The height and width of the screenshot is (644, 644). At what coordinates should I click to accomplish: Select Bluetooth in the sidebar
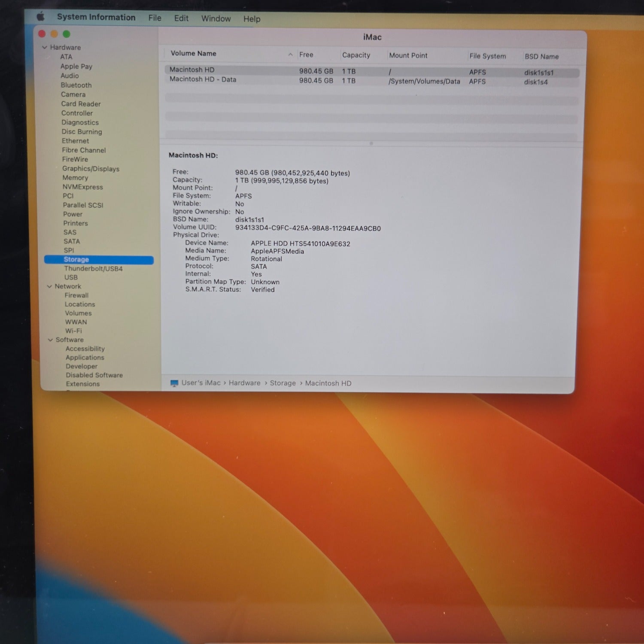coord(76,85)
